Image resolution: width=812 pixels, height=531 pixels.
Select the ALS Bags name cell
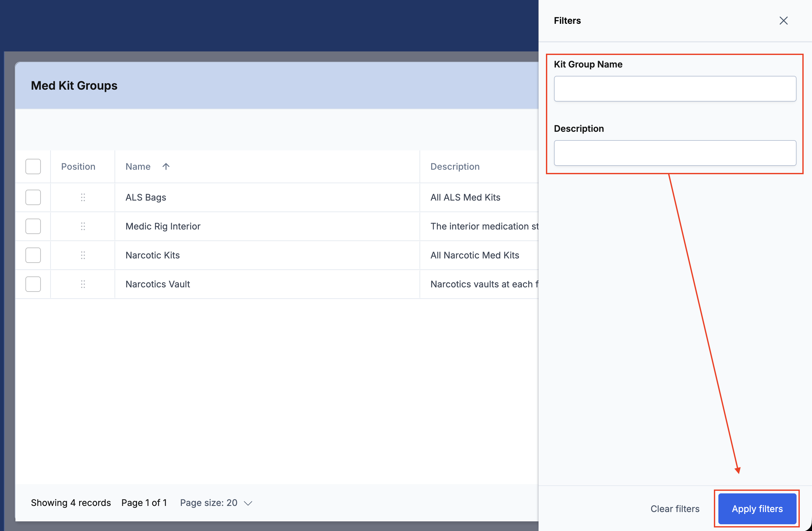tap(267, 197)
